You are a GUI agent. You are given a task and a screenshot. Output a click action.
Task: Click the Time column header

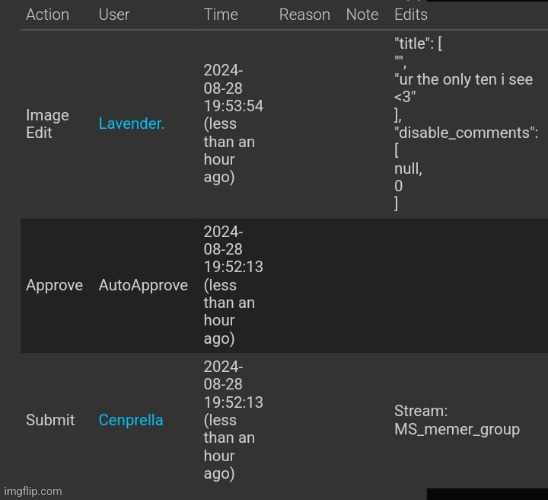[221, 15]
